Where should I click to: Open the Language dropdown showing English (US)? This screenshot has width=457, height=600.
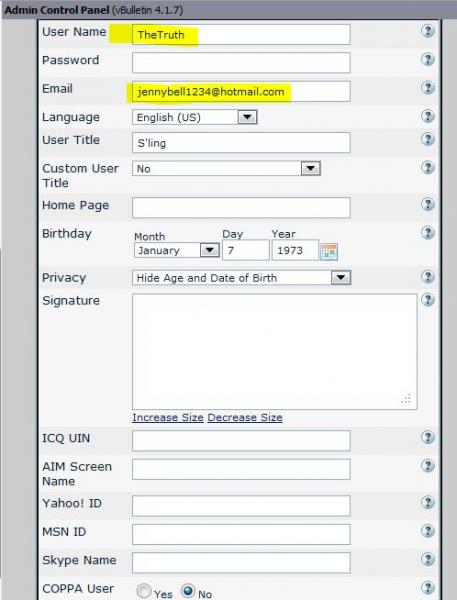[x=194, y=117]
